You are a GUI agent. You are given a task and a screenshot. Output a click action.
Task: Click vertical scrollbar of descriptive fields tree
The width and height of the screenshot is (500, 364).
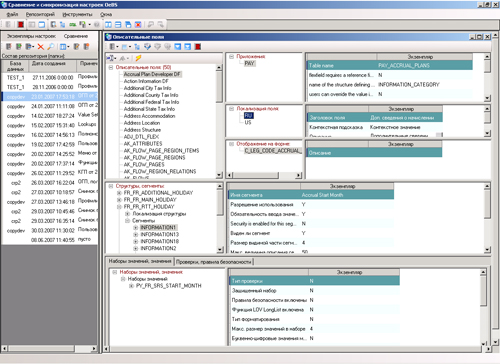pyautogui.click(x=219, y=121)
